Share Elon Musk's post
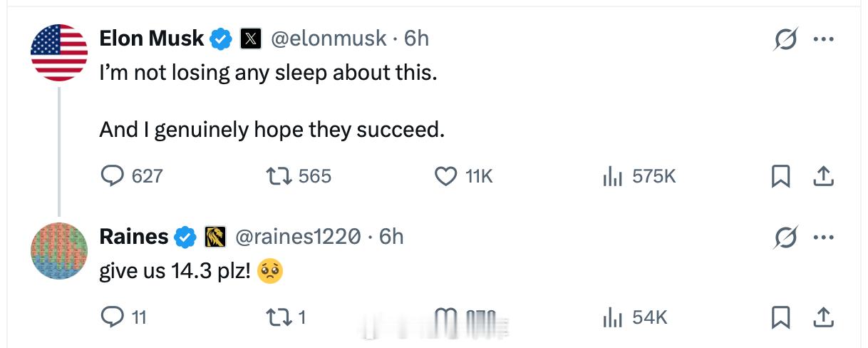The height and width of the screenshot is (348, 868). [823, 175]
